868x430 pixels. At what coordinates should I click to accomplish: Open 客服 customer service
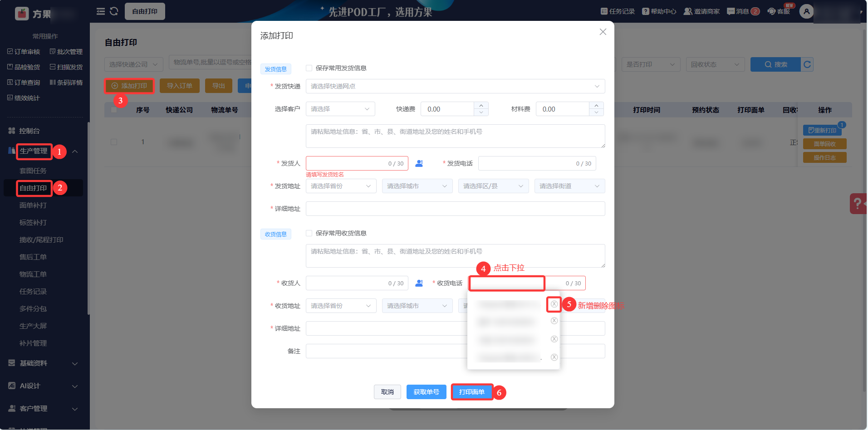point(779,11)
